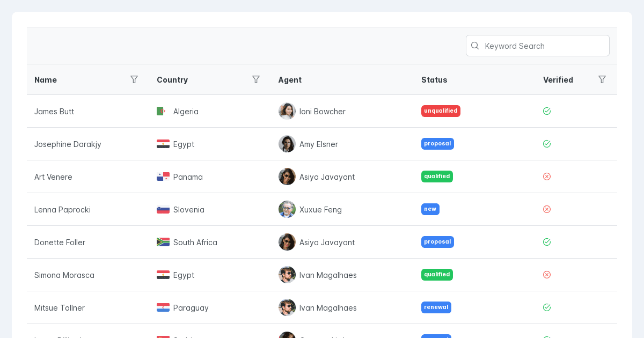
Task: Click the South Africa country text
Action: click(195, 242)
